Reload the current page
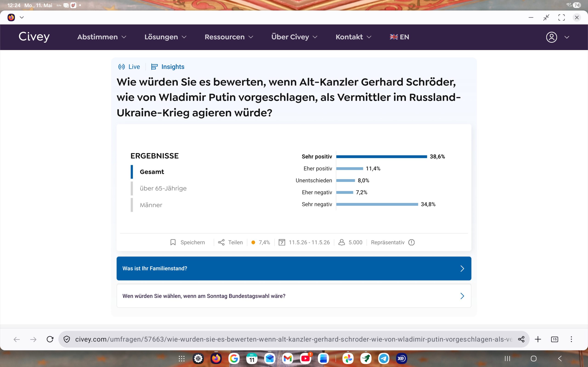This screenshot has height=367, width=588. coord(50,339)
